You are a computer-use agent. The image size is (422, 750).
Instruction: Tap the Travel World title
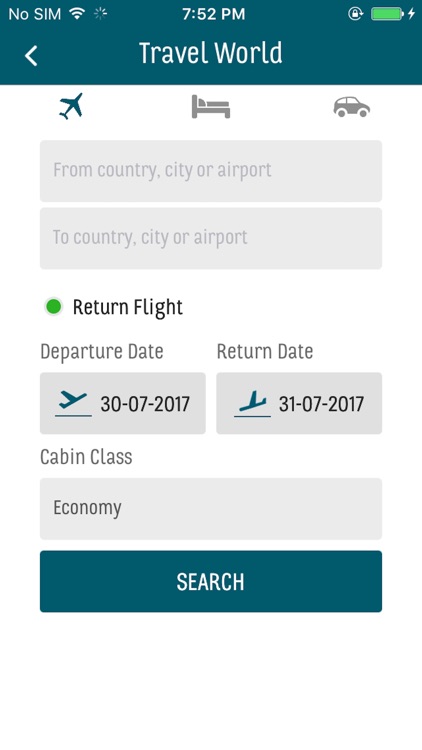(211, 53)
